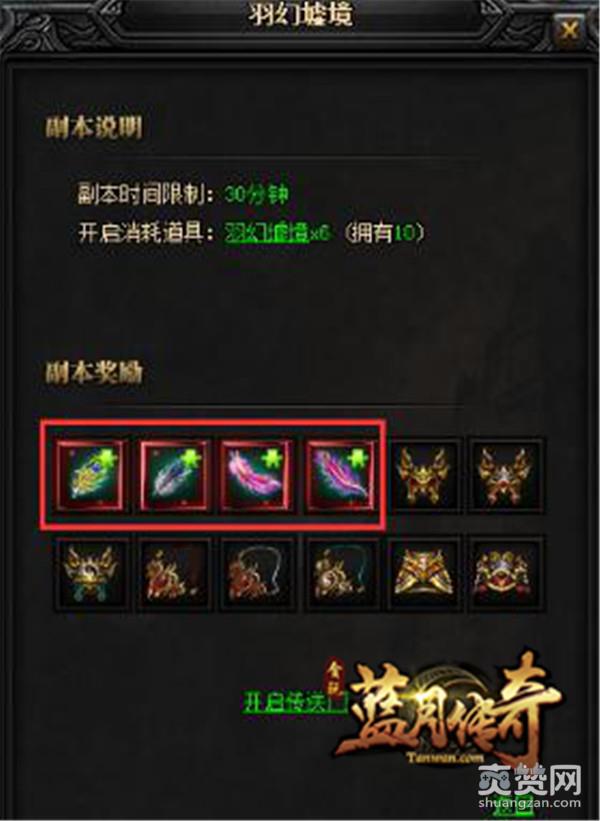
Task: Inspect the golden armor belt reward
Action: point(424,574)
